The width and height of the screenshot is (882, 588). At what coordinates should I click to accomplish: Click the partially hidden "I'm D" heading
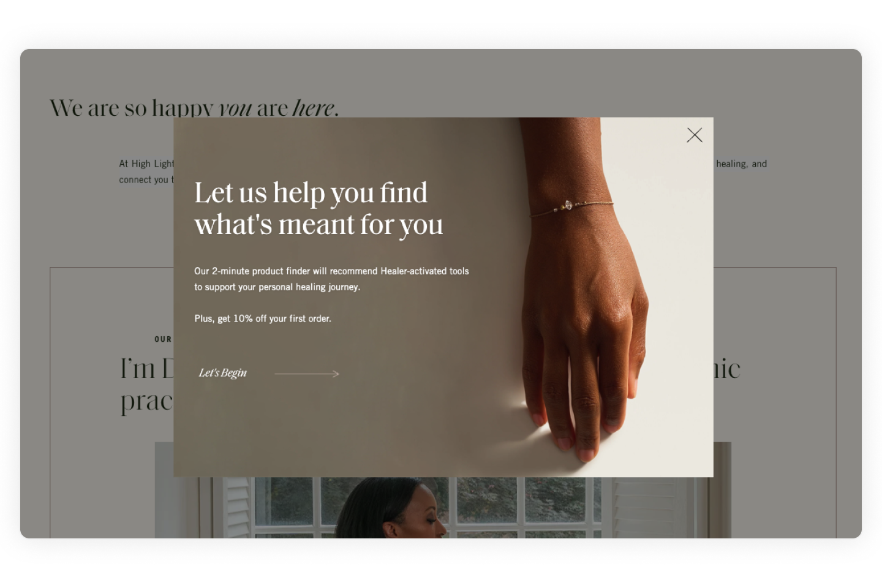pos(147,369)
